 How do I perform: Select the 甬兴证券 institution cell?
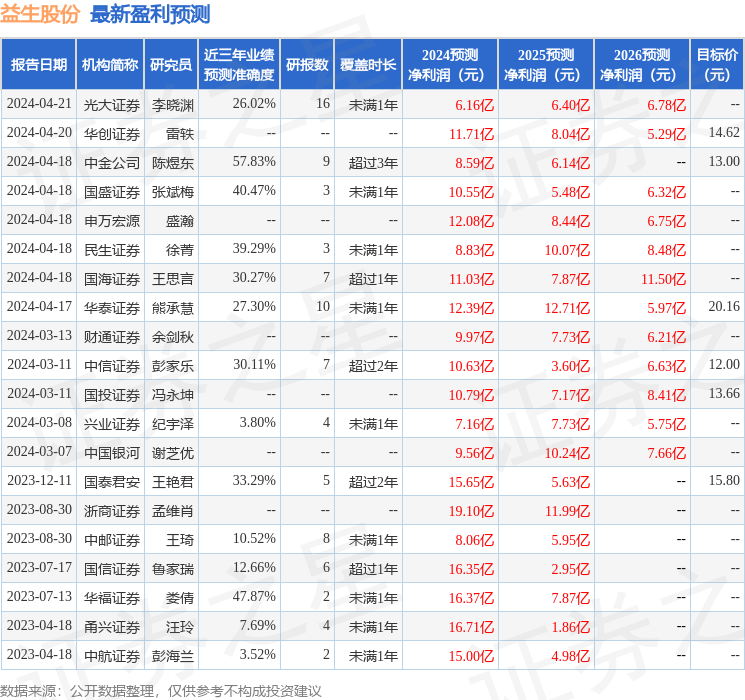(x=112, y=627)
